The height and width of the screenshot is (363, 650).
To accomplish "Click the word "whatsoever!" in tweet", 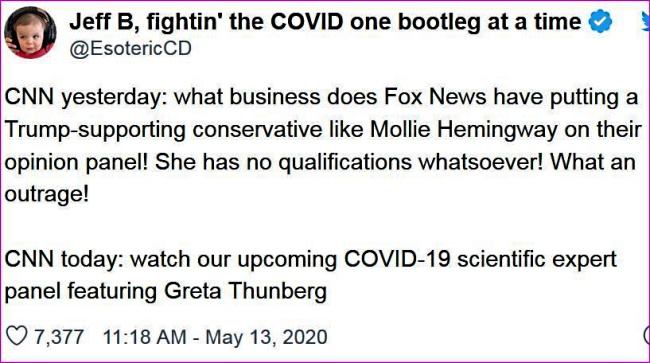I will pyautogui.click(x=480, y=162).
